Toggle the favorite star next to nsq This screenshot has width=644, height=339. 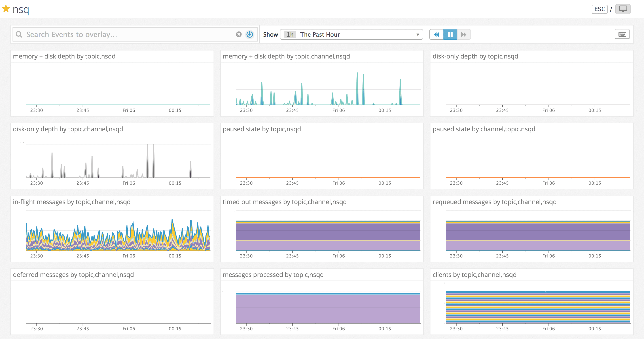[6, 9]
